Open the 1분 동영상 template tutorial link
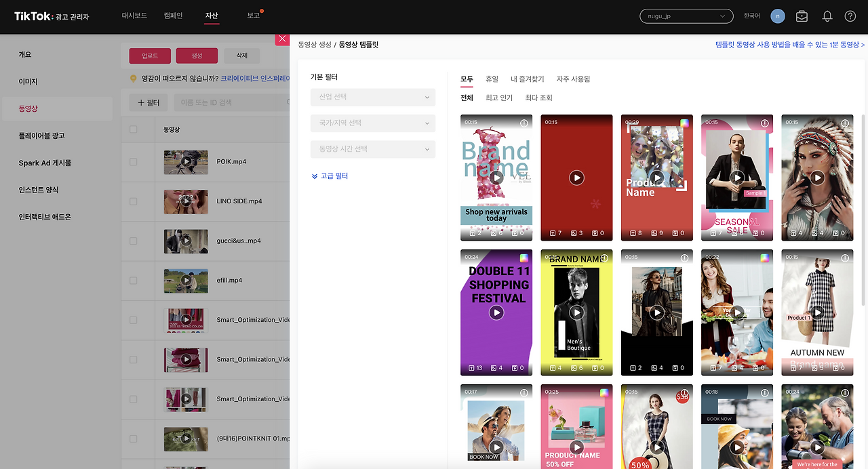 pyautogui.click(x=790, y=45)
